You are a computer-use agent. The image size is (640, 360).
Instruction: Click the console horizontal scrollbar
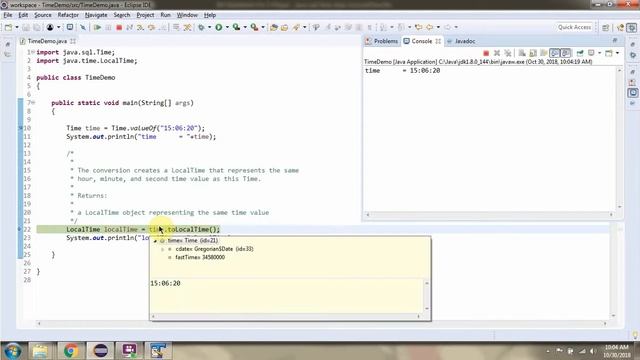coord(489,214)
